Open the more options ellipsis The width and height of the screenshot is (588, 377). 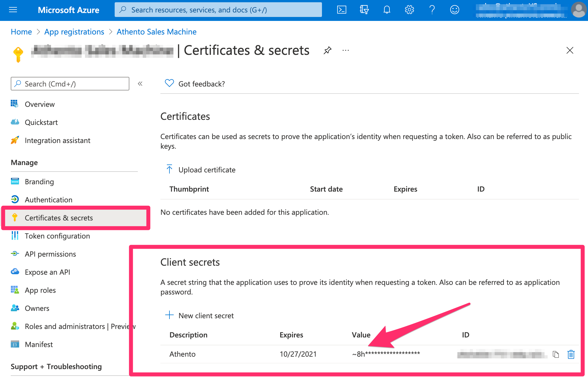pos(345,51)
